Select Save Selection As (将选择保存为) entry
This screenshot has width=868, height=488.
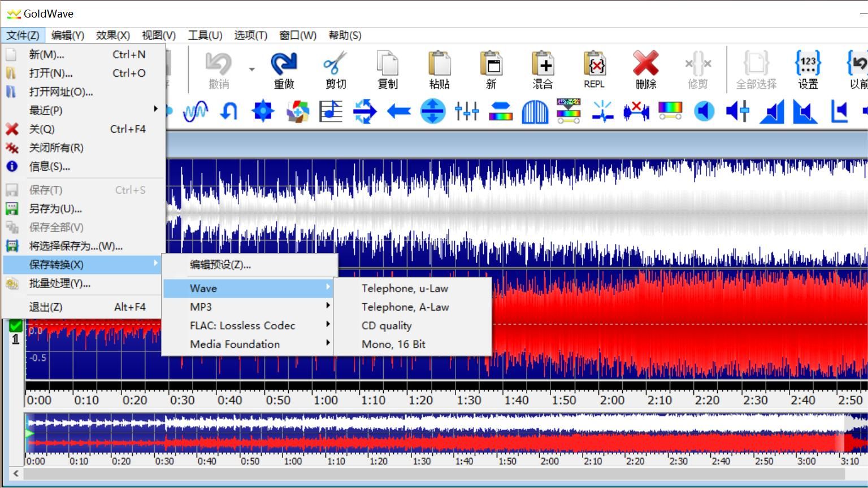click(x=84, y=246)
